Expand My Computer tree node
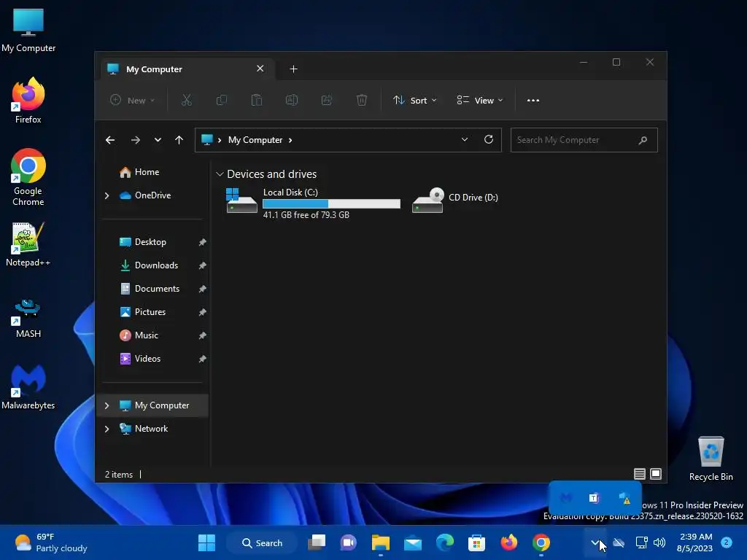The height and width of the screenshot is (560, 747). (x=107, y=405)
